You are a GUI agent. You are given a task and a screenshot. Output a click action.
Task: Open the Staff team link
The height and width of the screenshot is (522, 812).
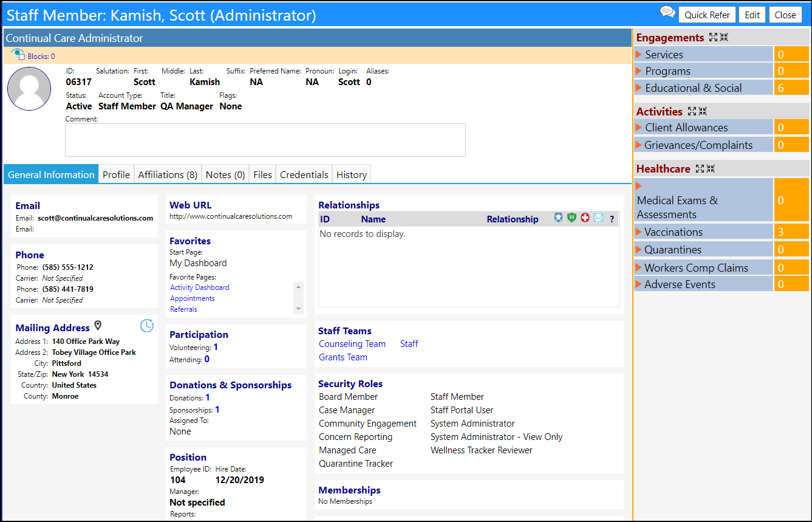[409, 344]
